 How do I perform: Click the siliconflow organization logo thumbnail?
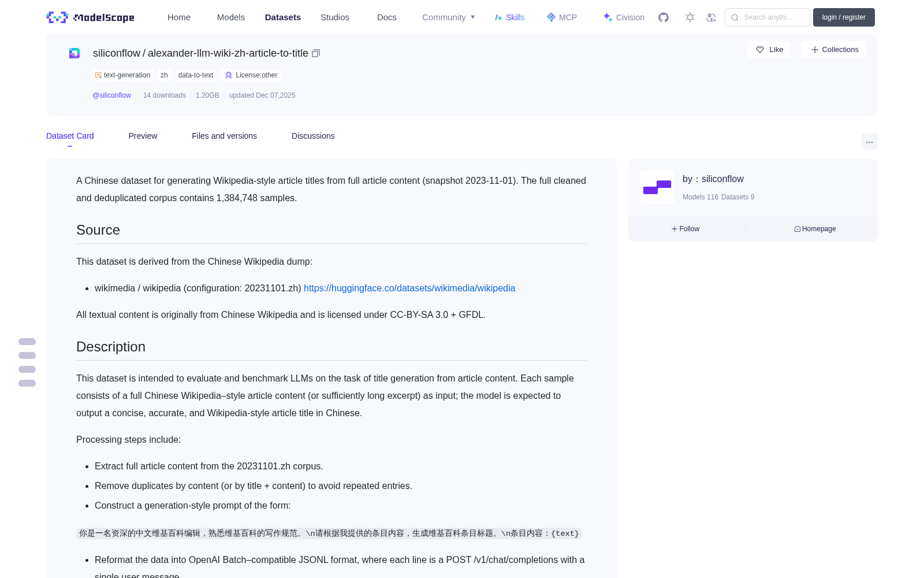(657, 187)
